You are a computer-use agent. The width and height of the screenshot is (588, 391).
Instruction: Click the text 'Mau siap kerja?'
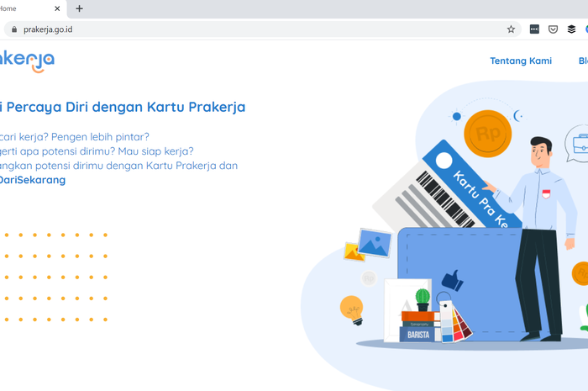point(155,151)
